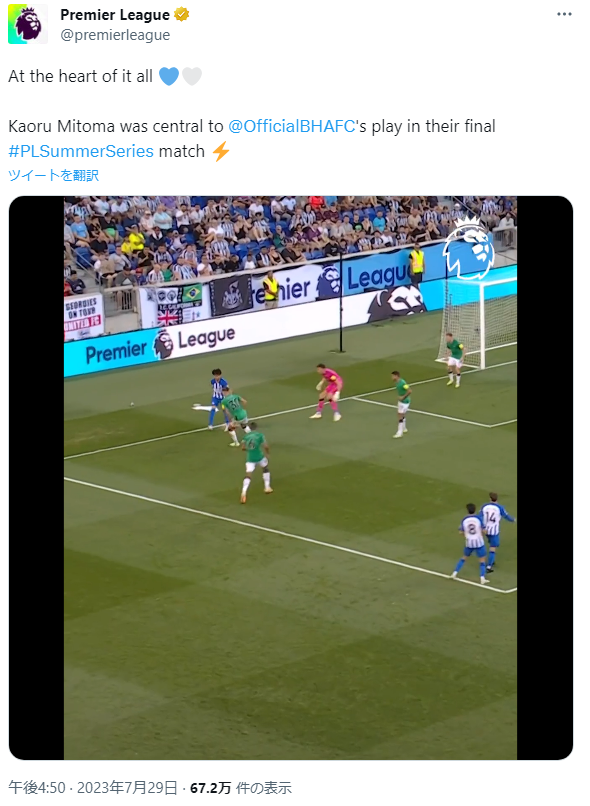
Task: Open the Premier League profile avatar
Action: (x=28, y=24)
